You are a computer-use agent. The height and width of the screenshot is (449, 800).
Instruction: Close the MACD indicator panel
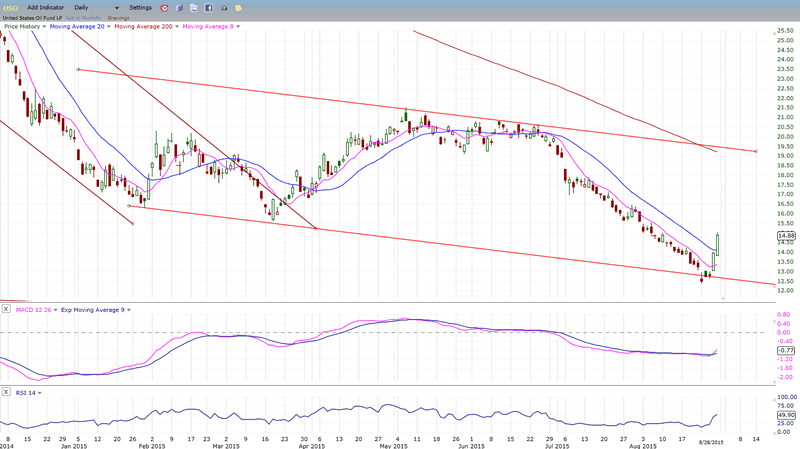pos(6,308)
